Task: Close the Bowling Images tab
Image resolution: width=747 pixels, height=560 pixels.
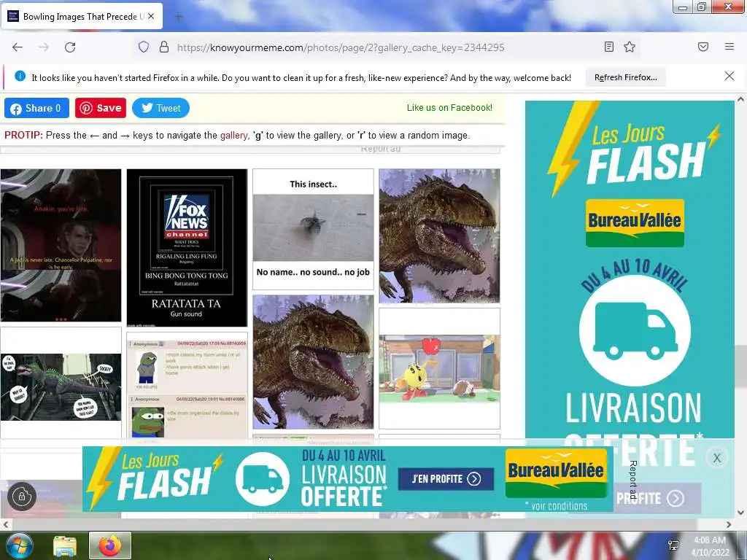Action: tap(151, 16)
